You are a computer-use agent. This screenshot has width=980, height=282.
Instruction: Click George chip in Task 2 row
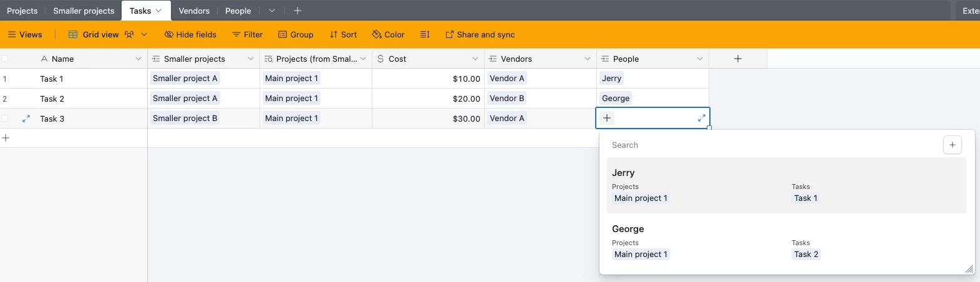coord(616,98)
